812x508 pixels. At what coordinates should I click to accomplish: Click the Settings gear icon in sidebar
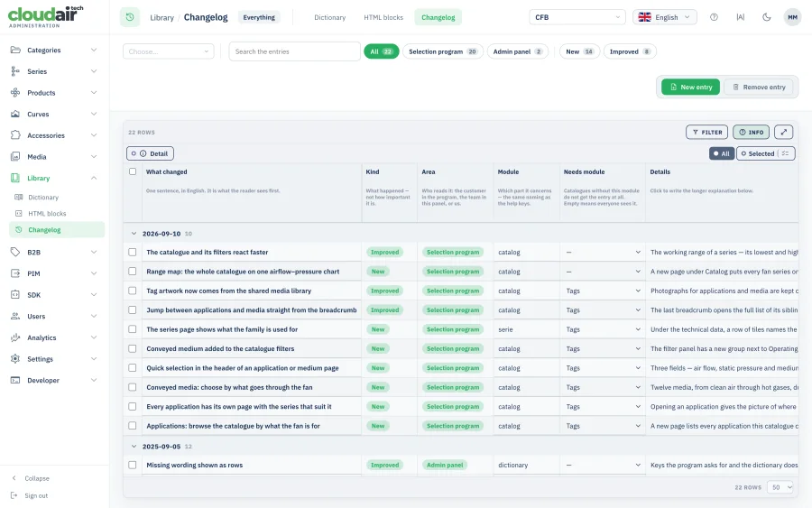coord(15,359)
